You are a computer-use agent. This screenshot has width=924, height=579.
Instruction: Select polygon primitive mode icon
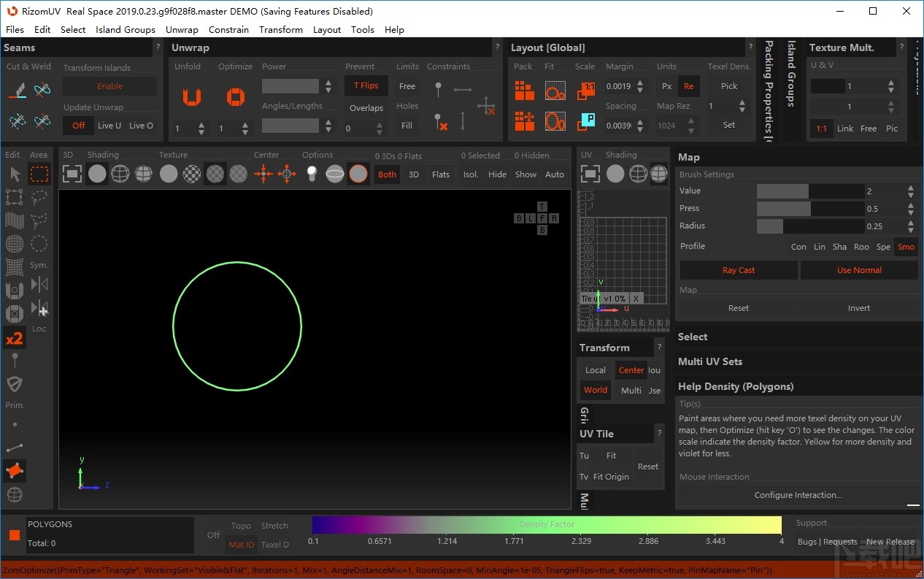click(x=15, y=471)
